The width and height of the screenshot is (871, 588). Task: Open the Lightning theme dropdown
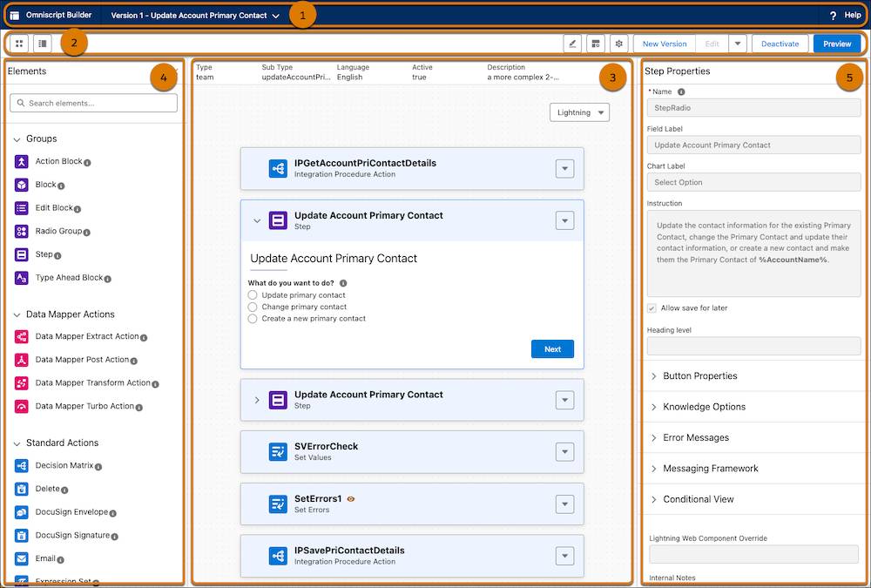(x=579, y=112)
